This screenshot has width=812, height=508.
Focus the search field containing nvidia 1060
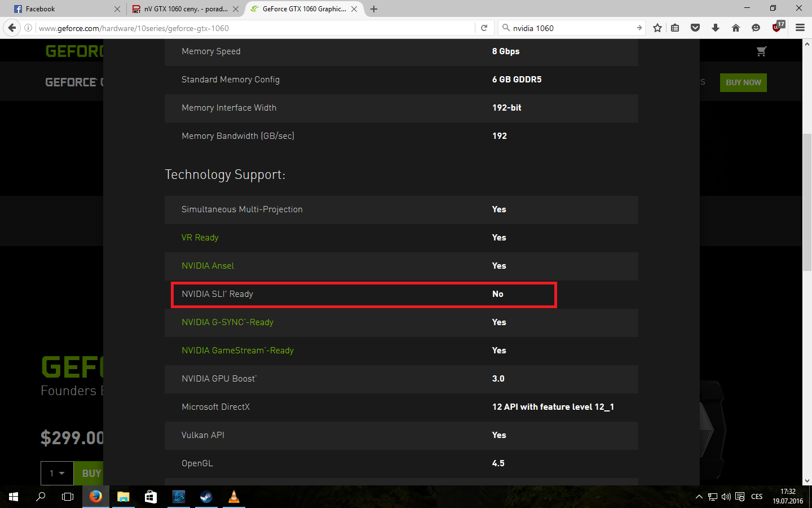(x=572, y=28)
